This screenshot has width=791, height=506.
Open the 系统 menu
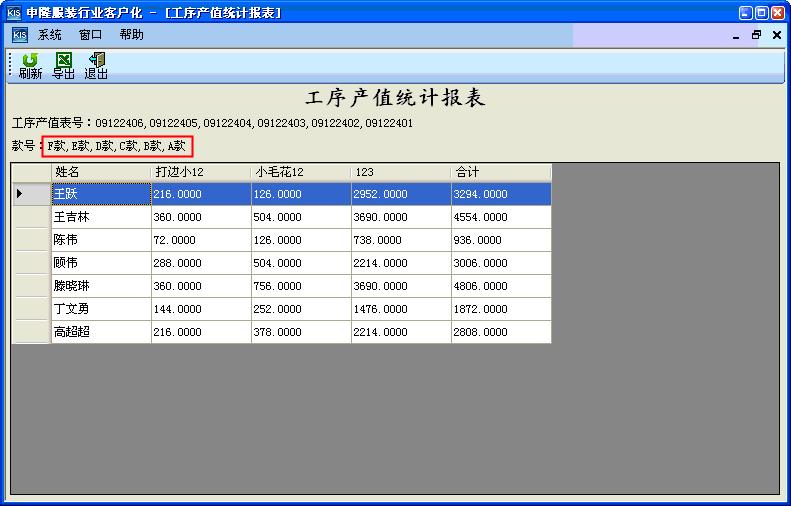(x=50, y=35)
